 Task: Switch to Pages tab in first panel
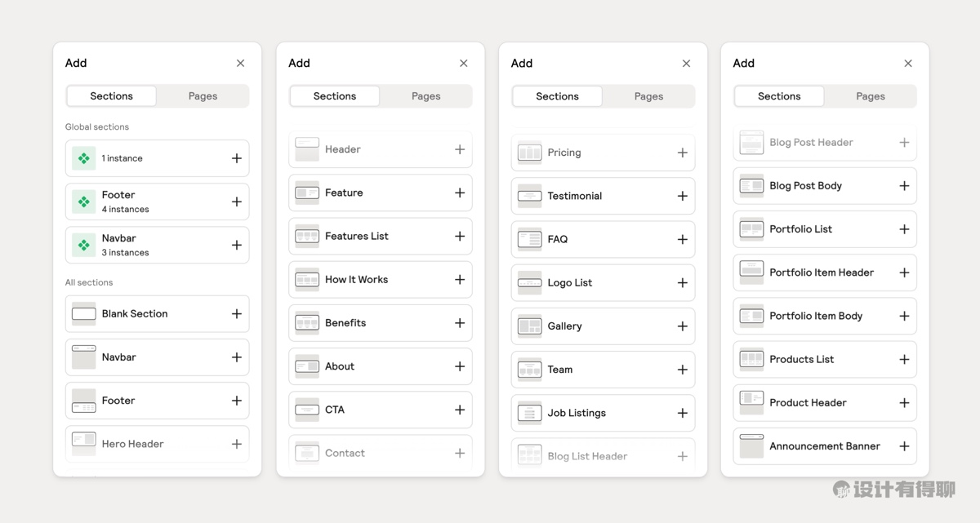tap(203, 96)
